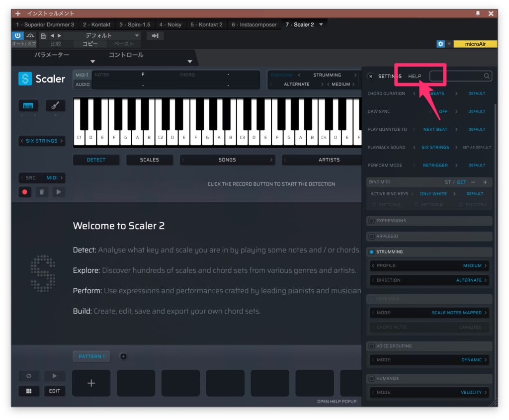Open the Help tab in settings
This screenshot has height=420, width=509.
click(x=415, y=76)
